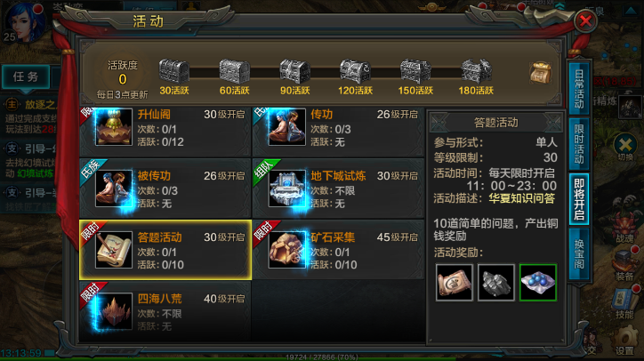Click the scroll reward item
The width and height of the screenshot is (644, 361).
click(x=455, y=283)
